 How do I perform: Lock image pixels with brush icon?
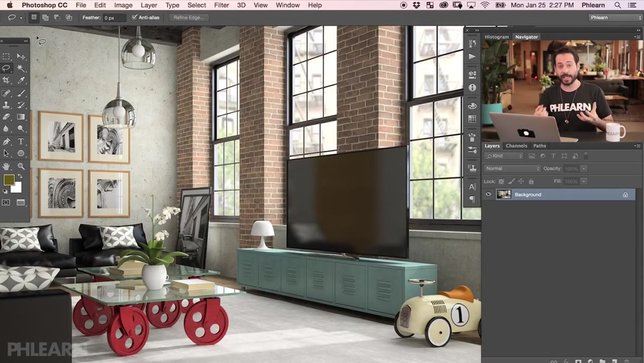pos(511,181)
